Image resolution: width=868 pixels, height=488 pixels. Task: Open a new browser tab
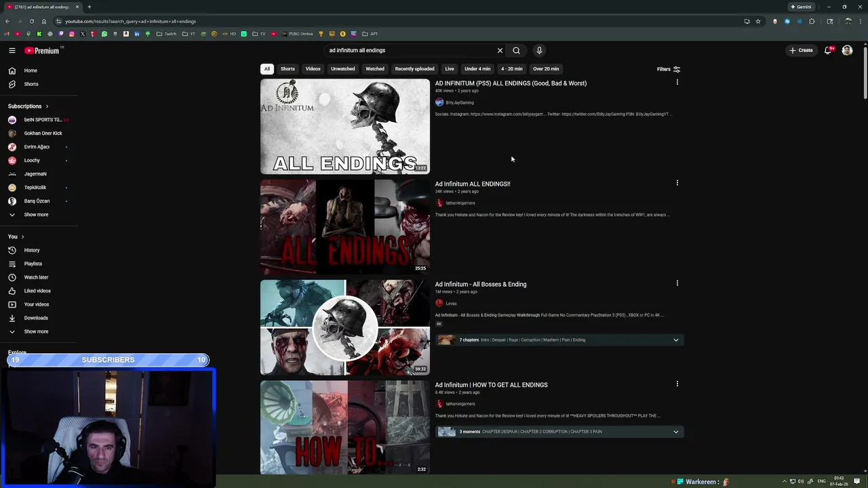tap(89, 7)
